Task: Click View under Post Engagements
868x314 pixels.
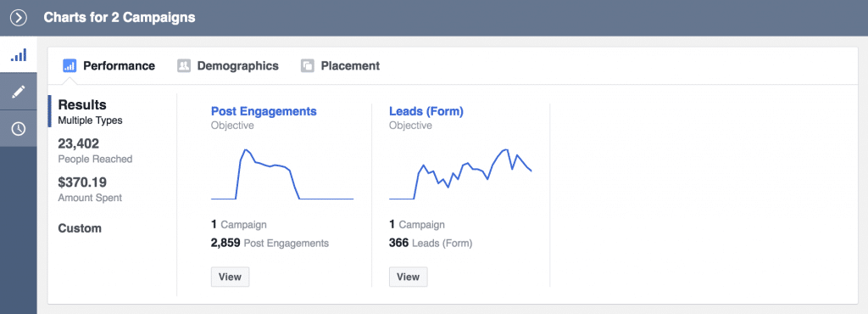Action: click(231, 277)
